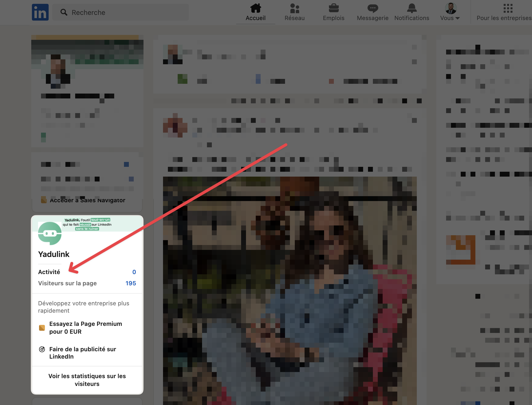The height and width of the screenshot is (405, 532).
Task: Click the advertising target icon
Action: (42, 349)
